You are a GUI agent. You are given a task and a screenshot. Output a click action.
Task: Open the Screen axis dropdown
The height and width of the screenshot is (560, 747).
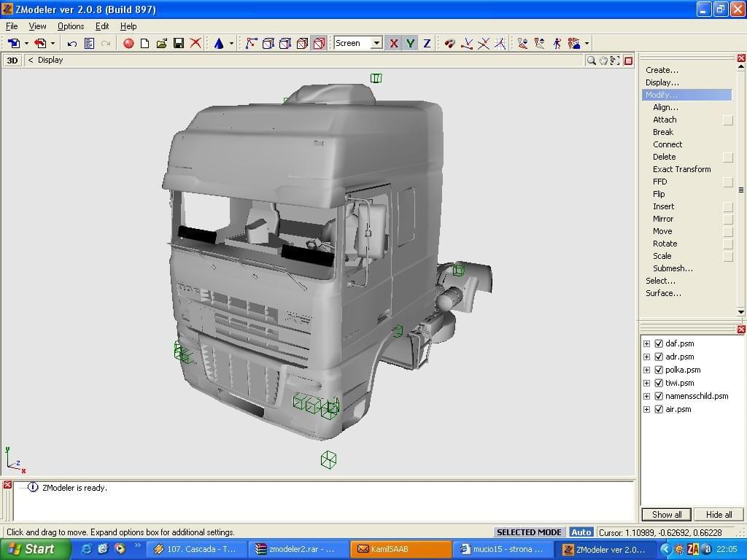(376, 43)
